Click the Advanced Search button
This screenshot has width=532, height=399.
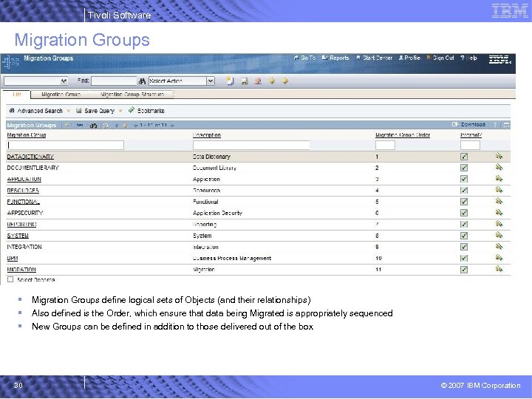click(36, 111)
